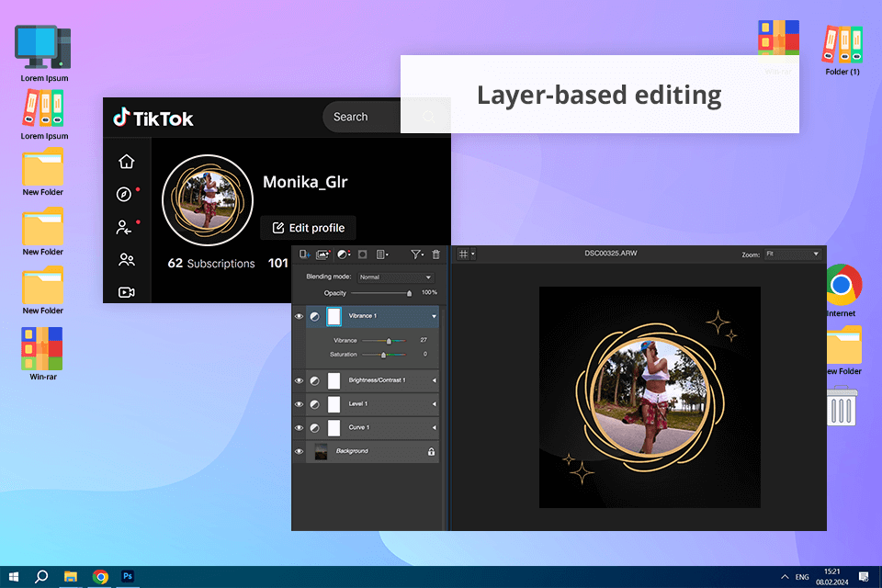
Task: Select the Curve 1 layer name
Action: point(359,427)
